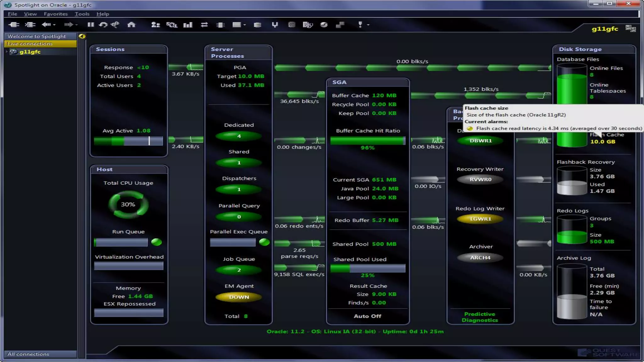Click the Run Queue status light
The width and height of the screenshot is (644, 362).
pyautogui.click(x=156, y=242)
